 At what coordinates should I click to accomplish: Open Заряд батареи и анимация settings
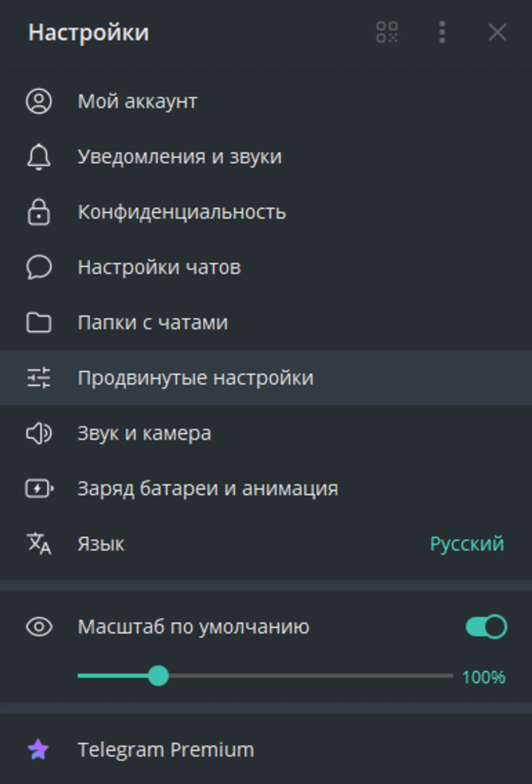click(266, 488)
